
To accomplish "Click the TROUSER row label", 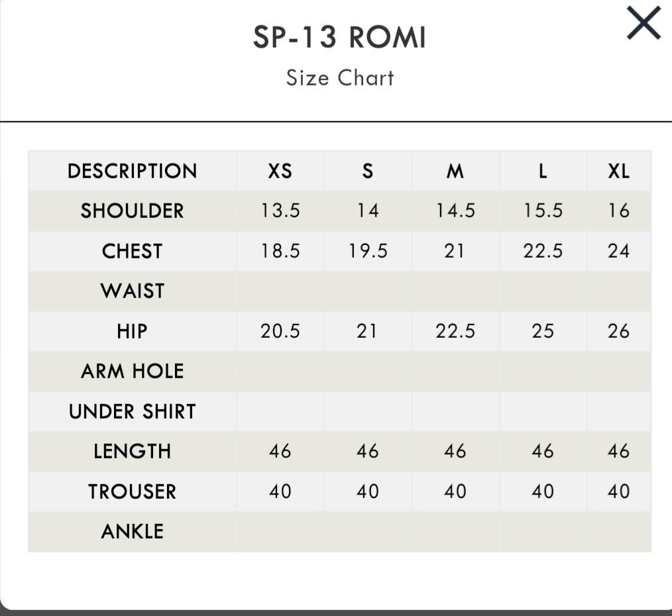I will point(133,491).
